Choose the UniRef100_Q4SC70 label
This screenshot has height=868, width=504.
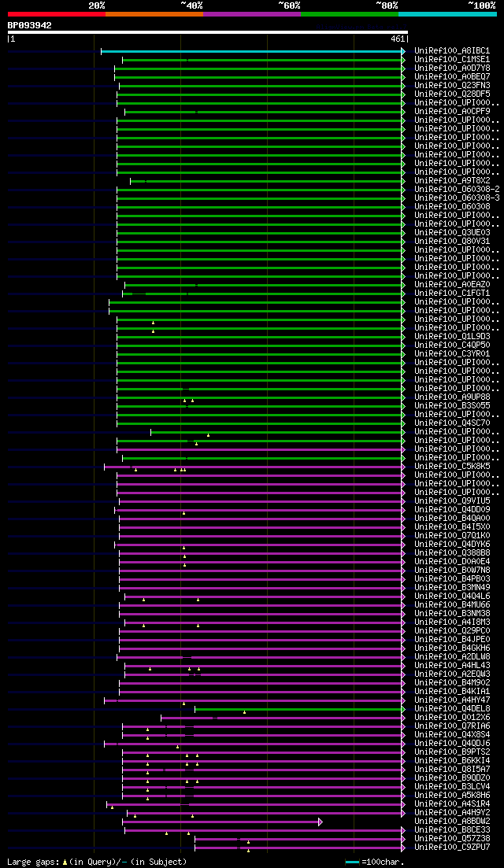click(x=452, y=423)
